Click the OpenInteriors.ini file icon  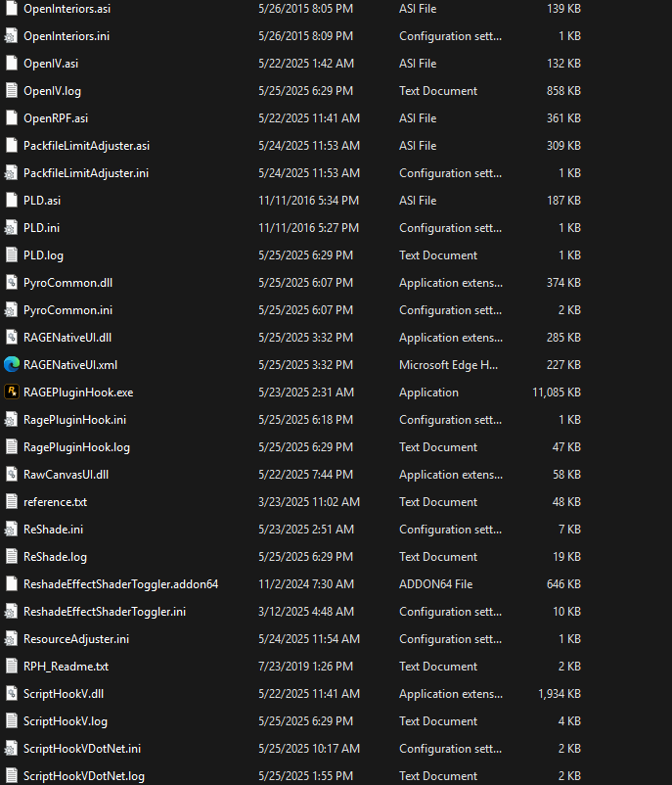pyautogui.click(x=11, y=36)
